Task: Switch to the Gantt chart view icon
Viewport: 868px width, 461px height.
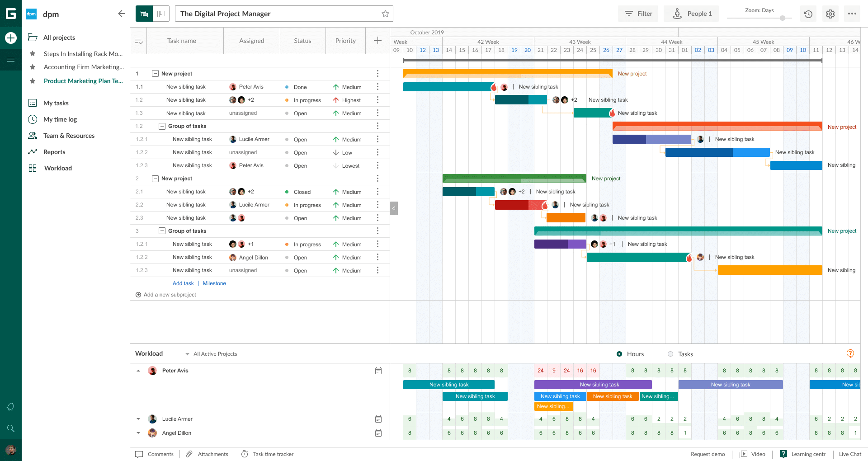Action: pos(144,14)
